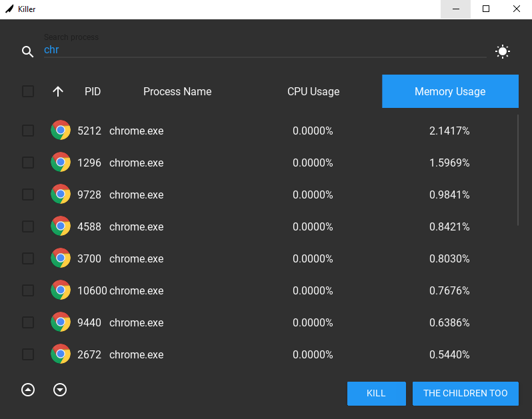
Task: Click the Chrome icon for PID 9728
Action: [61, 195]
